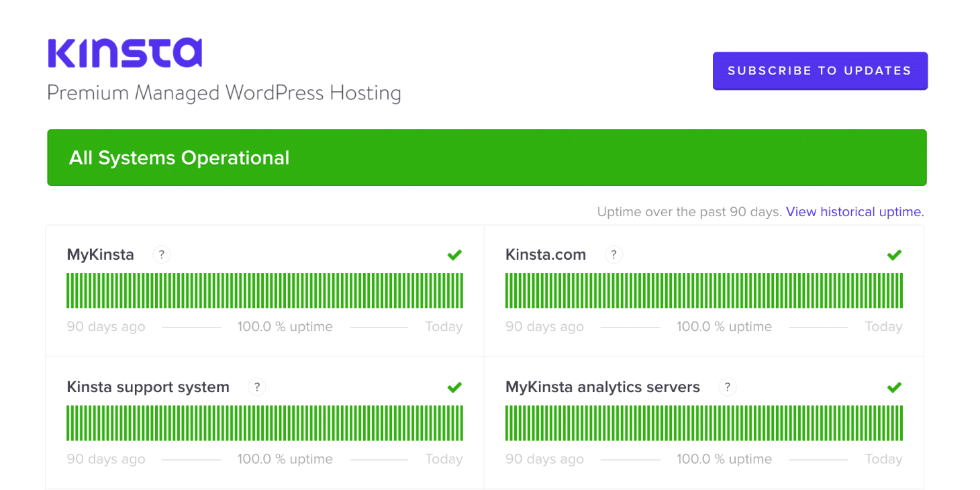The width and height of the screenshot is (980, 490).
Task: Click the checkmark for Kinsta support system
Action: (454, 387)
